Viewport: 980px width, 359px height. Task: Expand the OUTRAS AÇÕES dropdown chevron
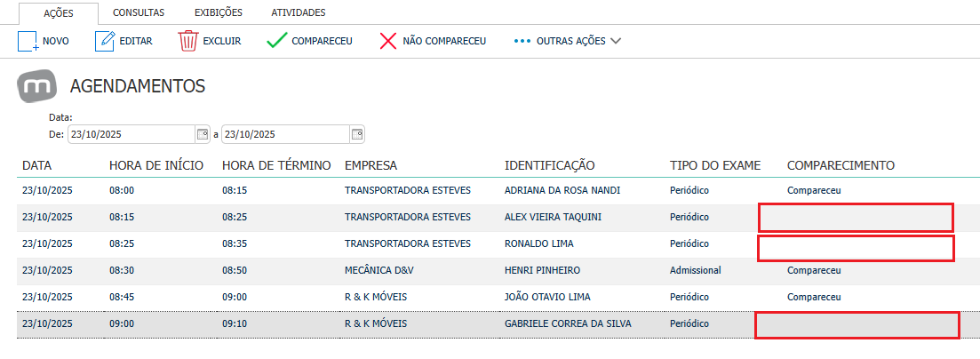pyautogui.click(x=616, y=41)
